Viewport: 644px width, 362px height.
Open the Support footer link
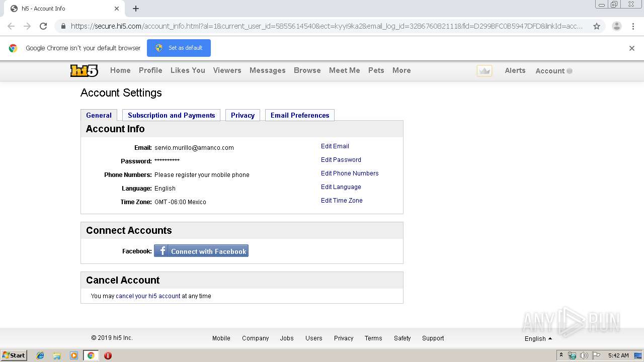433,338
